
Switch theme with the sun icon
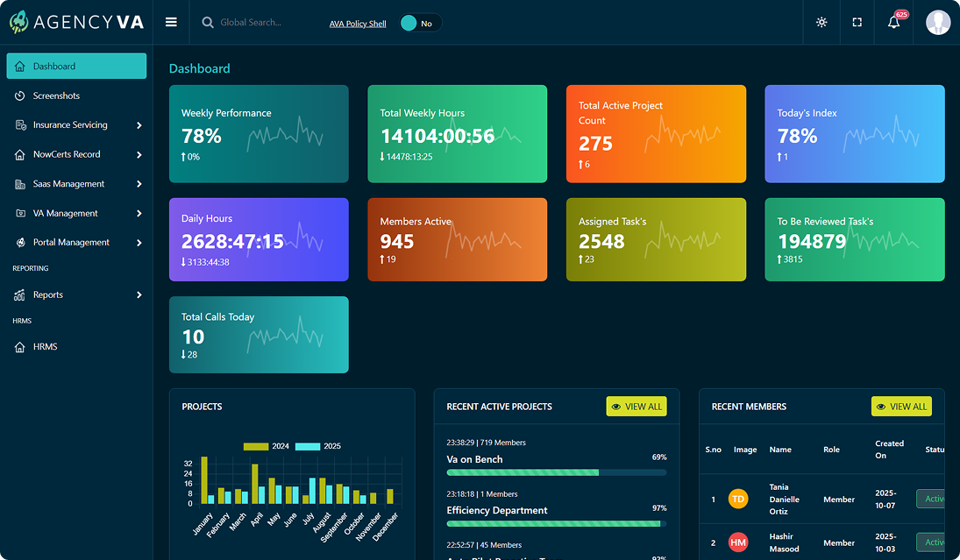click(x=821, y=23)
